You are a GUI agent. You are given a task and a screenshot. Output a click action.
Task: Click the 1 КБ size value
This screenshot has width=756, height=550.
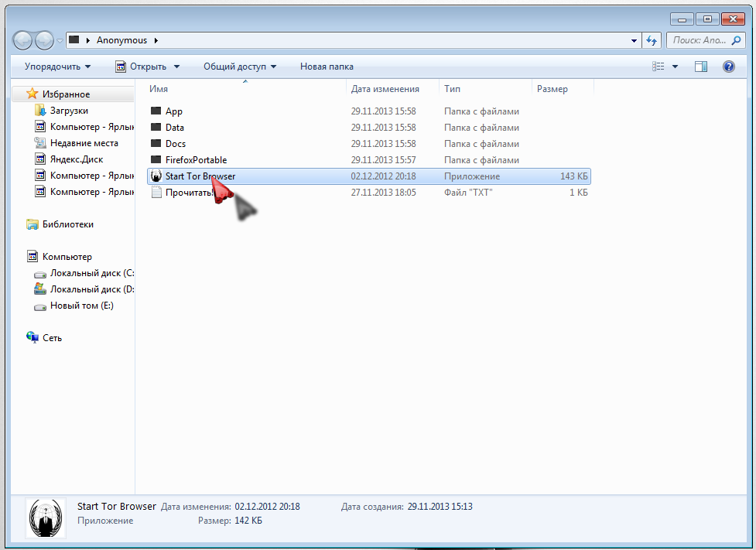(x=579, y=193)
